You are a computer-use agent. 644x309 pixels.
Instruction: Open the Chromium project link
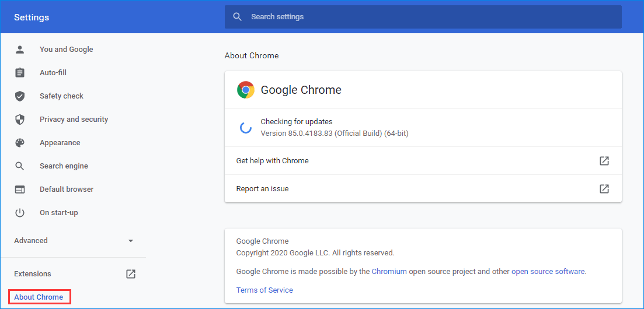click(389, 271)
